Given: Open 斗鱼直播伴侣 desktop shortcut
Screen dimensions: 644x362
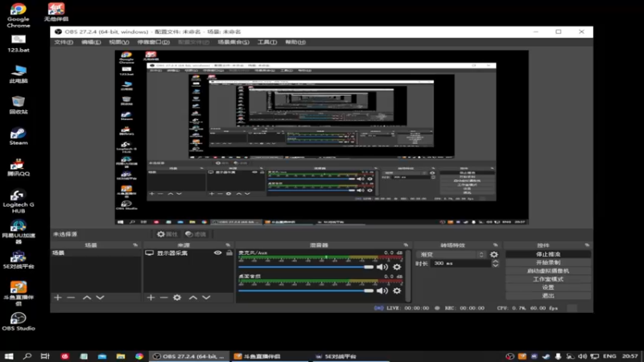Looking at the screenshot, I should pos(18,294).
